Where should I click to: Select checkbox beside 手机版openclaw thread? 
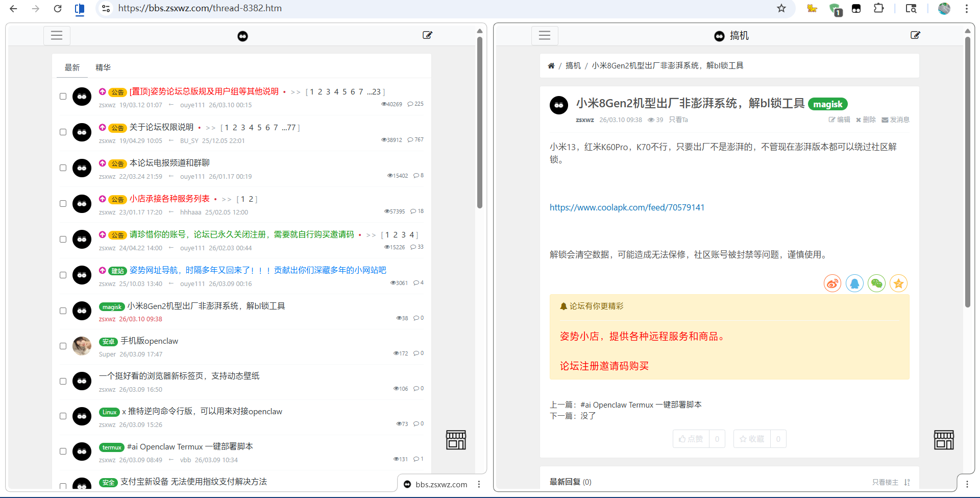(x=63, y=346)
